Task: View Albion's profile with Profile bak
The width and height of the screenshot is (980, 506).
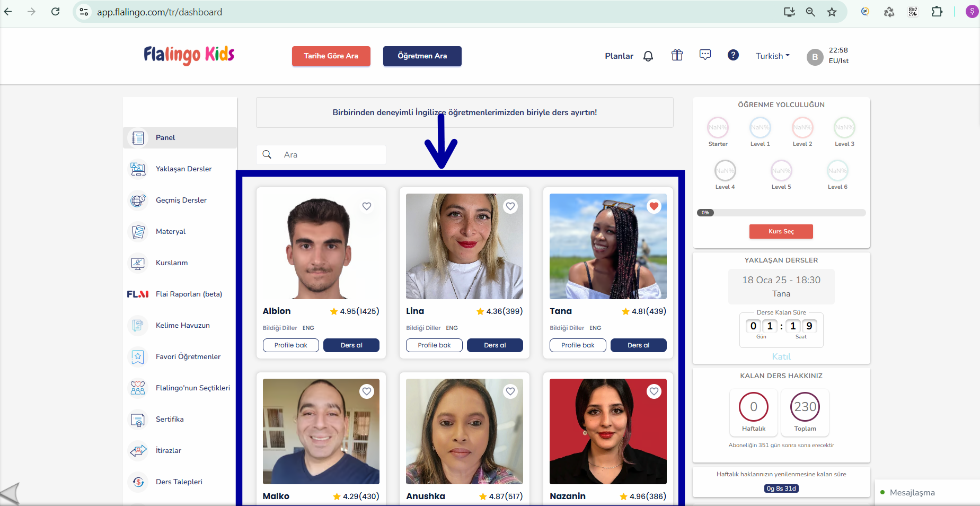Action: [x=290, y=345]
